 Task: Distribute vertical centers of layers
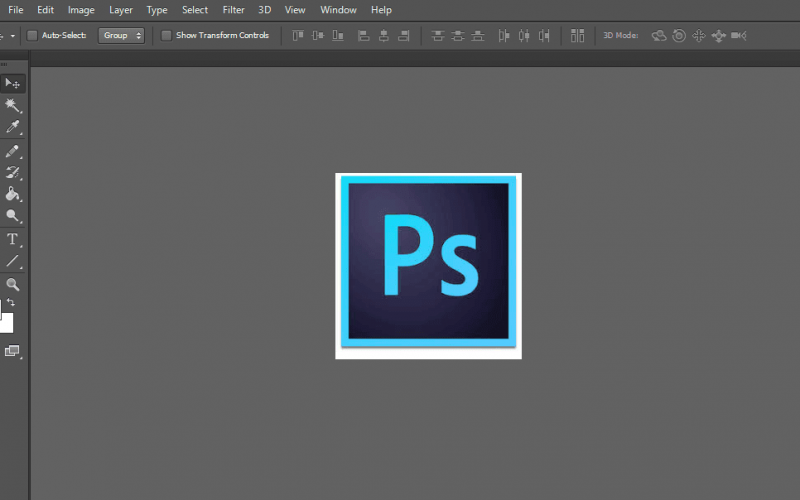[458, 35]
